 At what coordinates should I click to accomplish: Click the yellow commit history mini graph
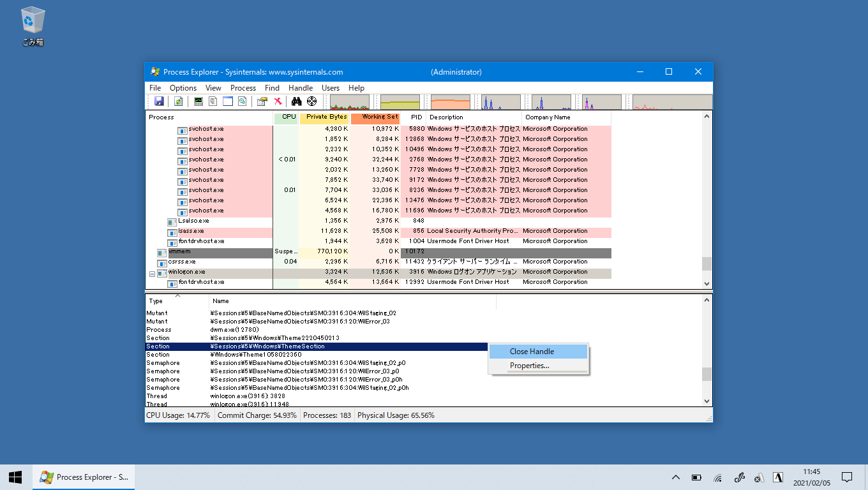coord(400,102)
